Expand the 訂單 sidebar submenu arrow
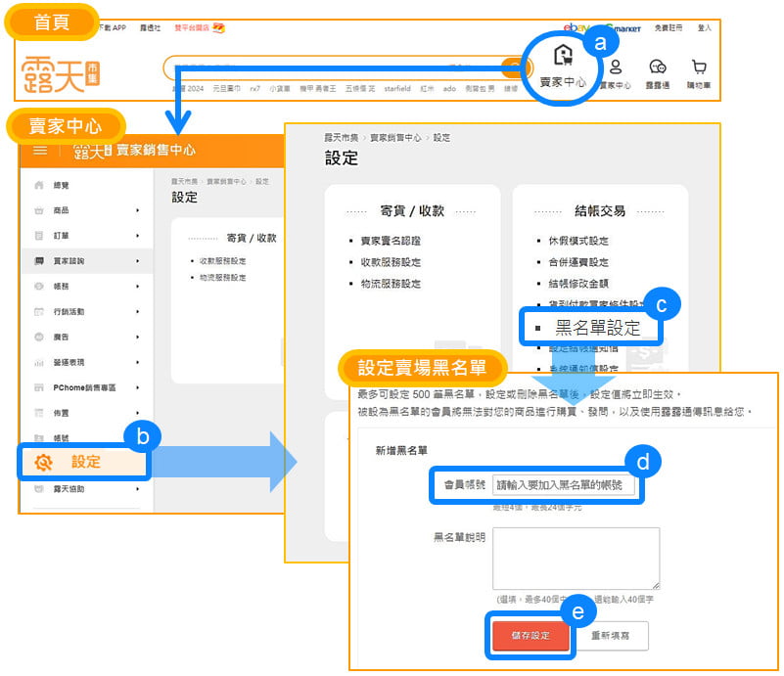The image size is (784, 676). (x=137, y=236)
